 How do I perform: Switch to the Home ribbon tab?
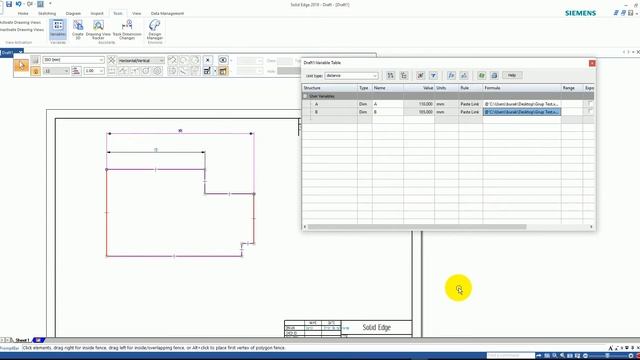coord(23,13)
